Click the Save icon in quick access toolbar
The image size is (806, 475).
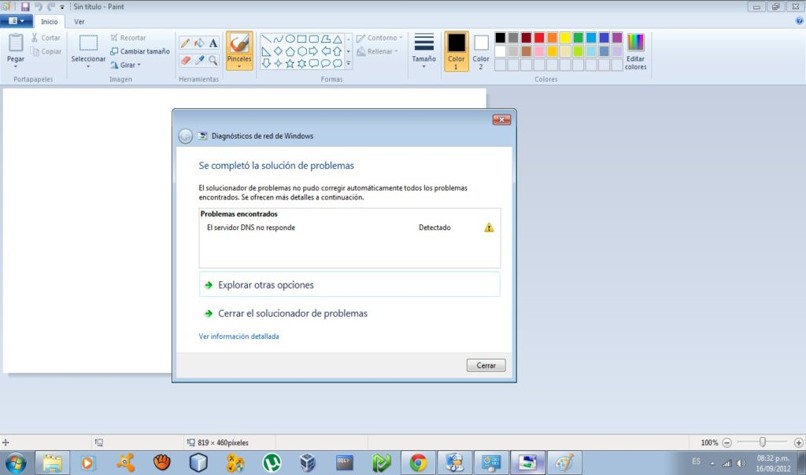[x=25, y=7]
